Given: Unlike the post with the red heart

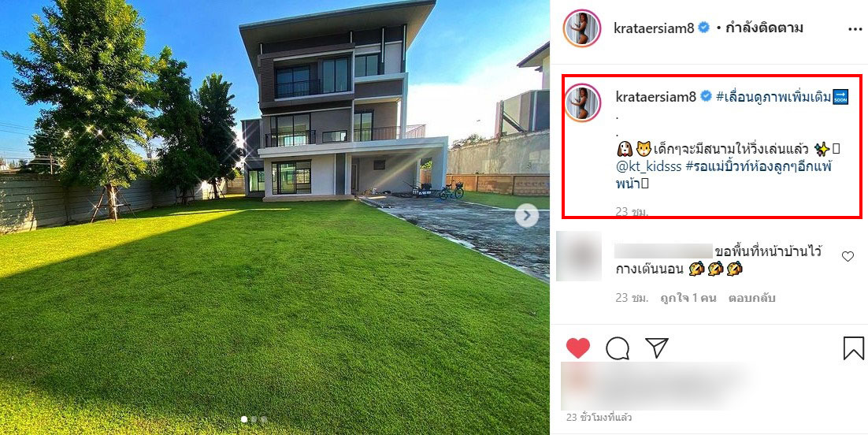Looking at the screenshot, I should click(x=578, y=348).
